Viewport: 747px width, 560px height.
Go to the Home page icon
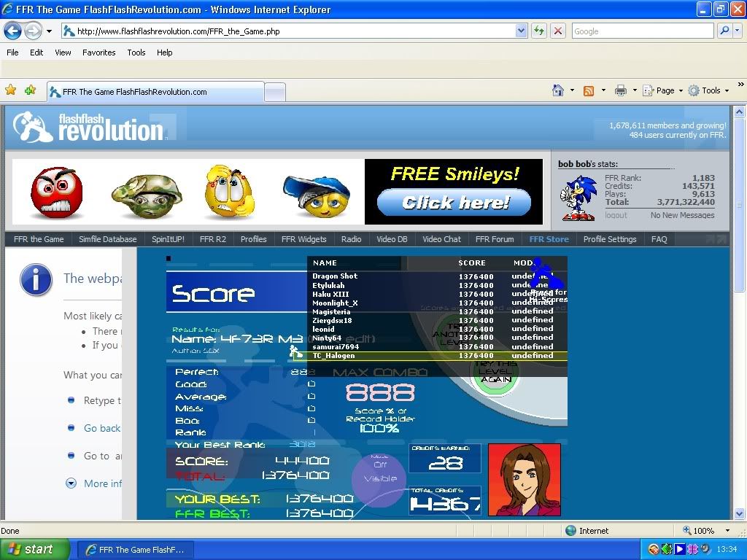pyautogui.click(x=558, y=90)
